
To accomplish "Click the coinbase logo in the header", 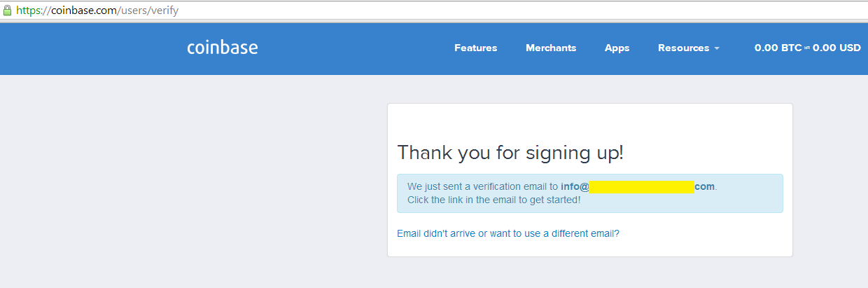I will [223, 48].
